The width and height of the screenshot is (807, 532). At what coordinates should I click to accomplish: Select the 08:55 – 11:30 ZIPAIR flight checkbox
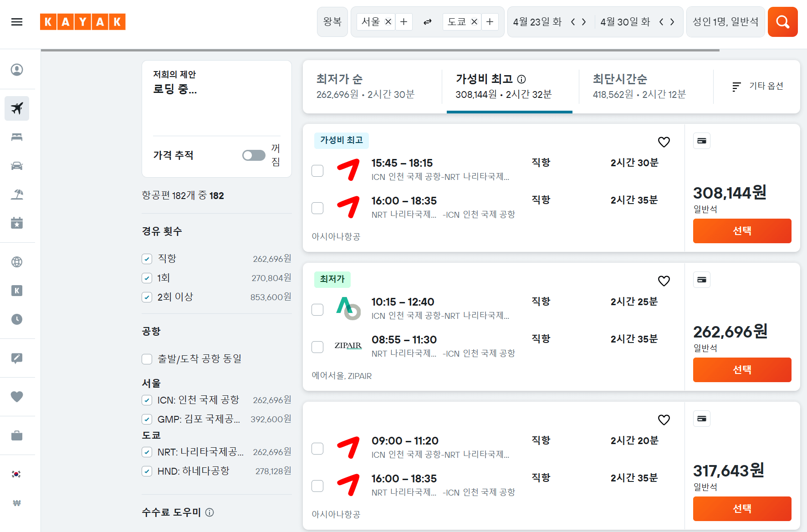[x=317, y=347]
